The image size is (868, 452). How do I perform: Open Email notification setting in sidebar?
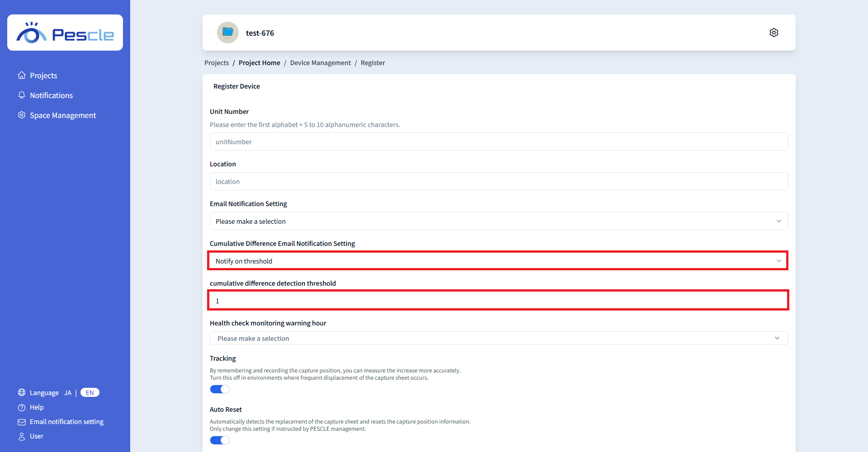[66, 422]
